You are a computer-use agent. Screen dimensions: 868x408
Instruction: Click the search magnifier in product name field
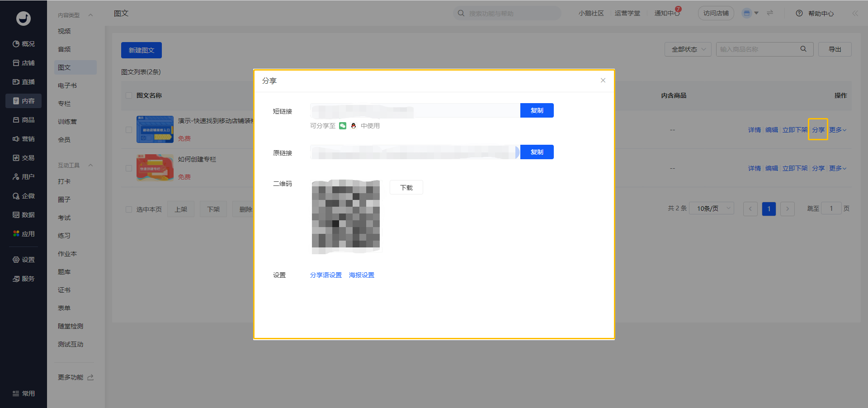click(803, 49)
